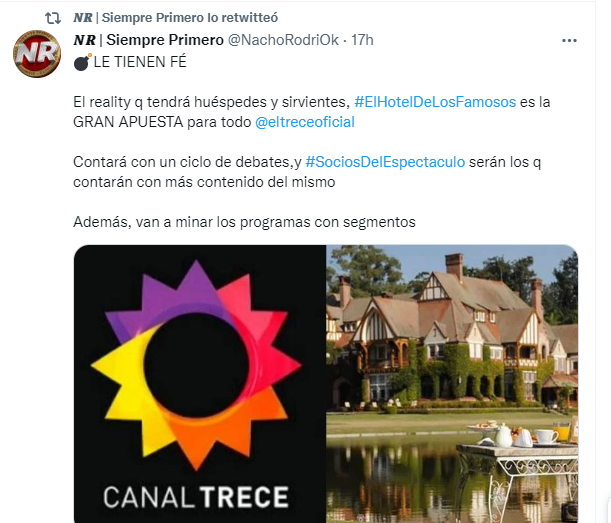The height and width of the screenshot is (523, 611).
Task: Click the "Contará con un ciclo" paragraph
Action: (x=307, y=172)
